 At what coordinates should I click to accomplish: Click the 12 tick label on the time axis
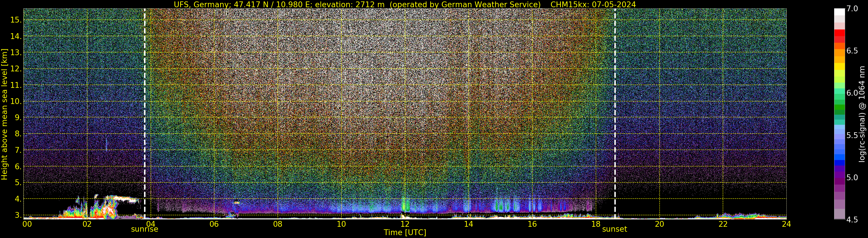(x=405, y=224)
